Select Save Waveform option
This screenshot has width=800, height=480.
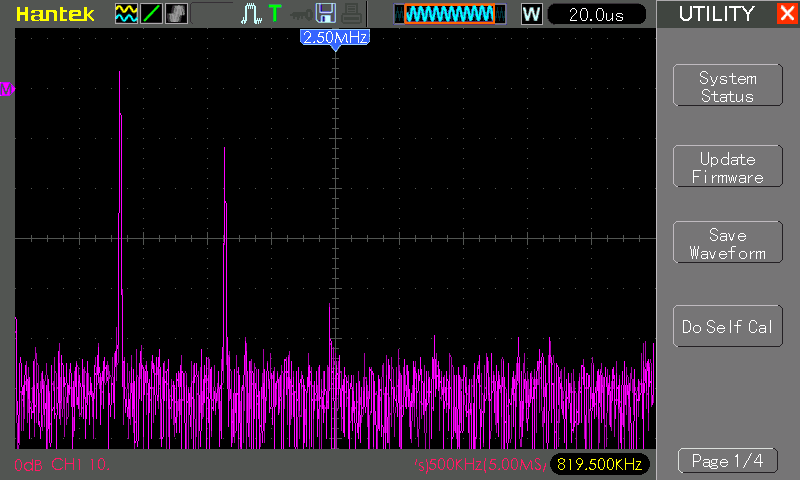pyautogui.click(x=727, y=244)
